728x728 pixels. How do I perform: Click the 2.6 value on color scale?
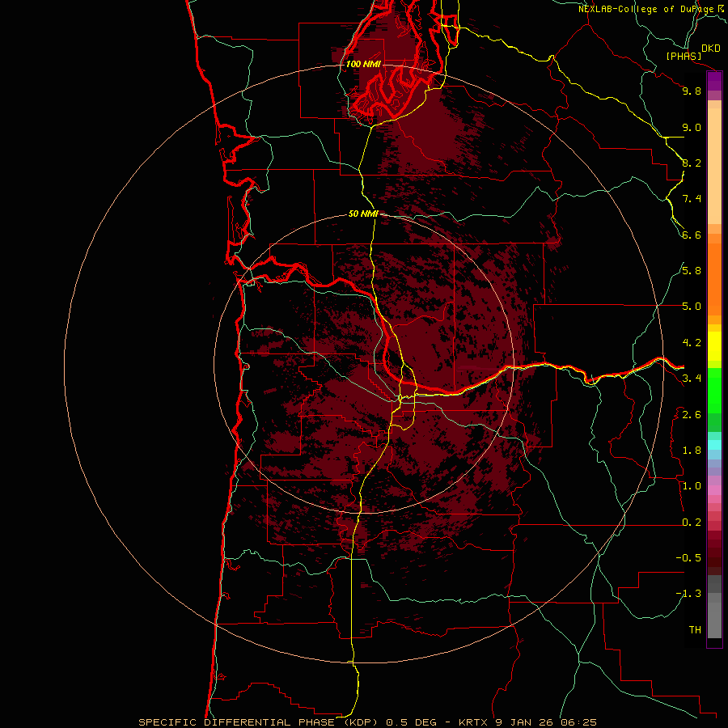point(692,414)
